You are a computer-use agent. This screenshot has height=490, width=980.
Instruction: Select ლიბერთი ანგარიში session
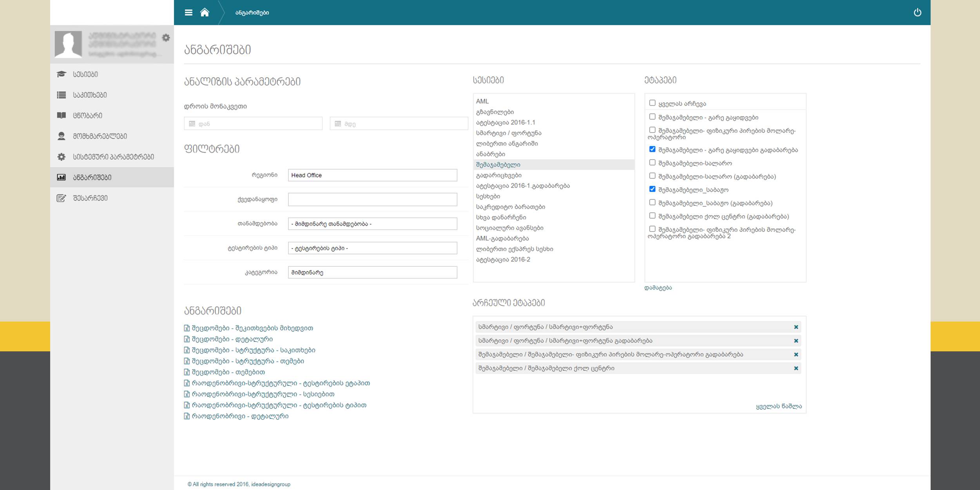click(x=554, y=143)
